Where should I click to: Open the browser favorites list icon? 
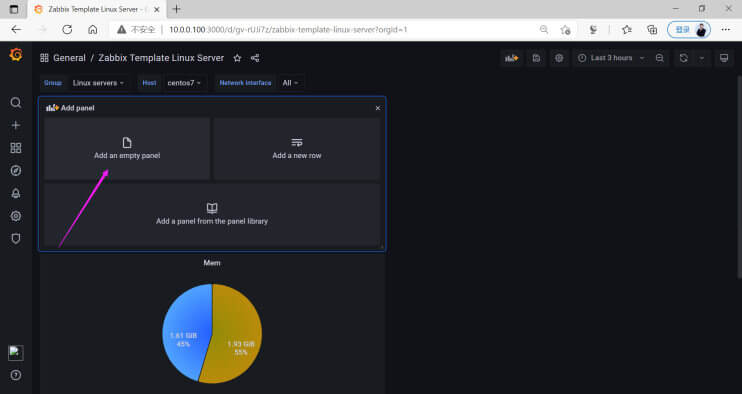tap(627, 30)
